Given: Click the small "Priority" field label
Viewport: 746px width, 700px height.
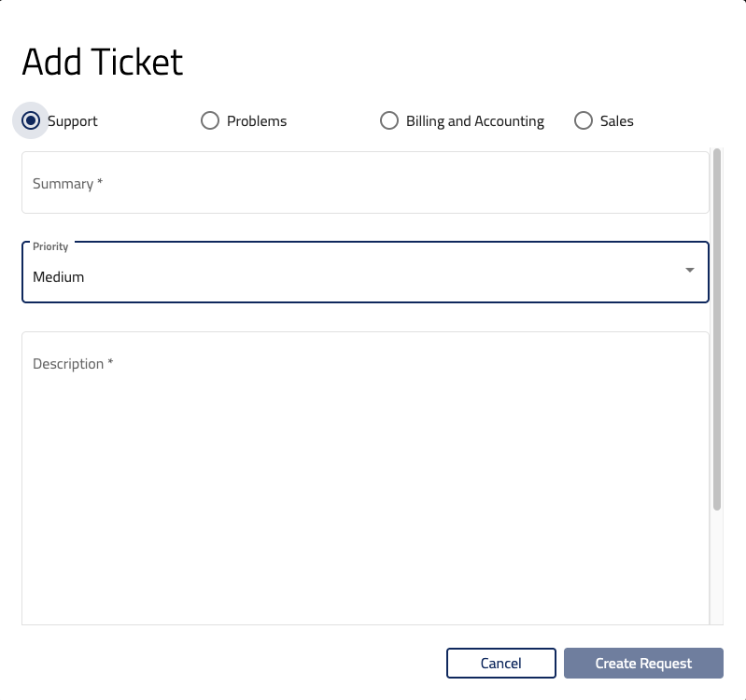Looking at the screenshot, I should tap(50, 246).
